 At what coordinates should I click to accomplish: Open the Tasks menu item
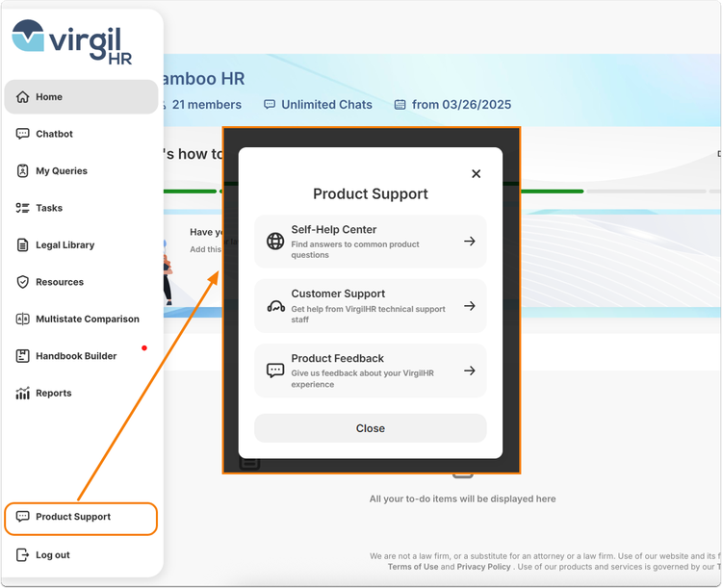81,208
